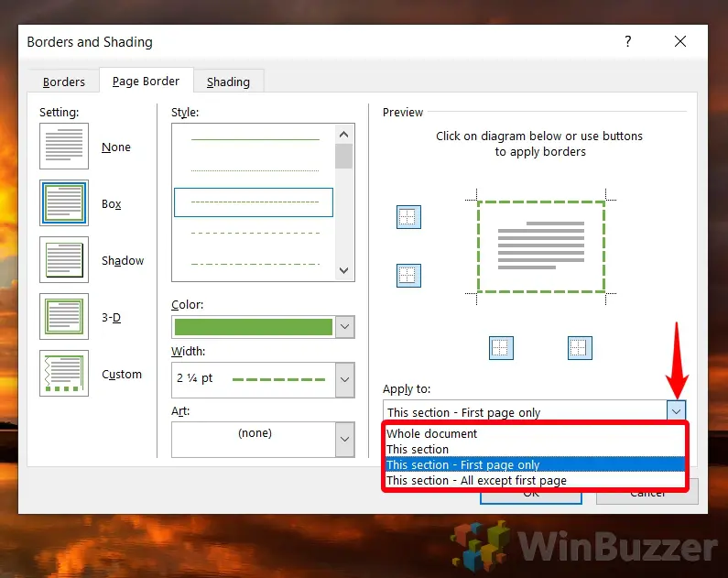Select the None border setting icon
Image resolution: width=728 pixels, height=578 pixels.
[64, 147]
